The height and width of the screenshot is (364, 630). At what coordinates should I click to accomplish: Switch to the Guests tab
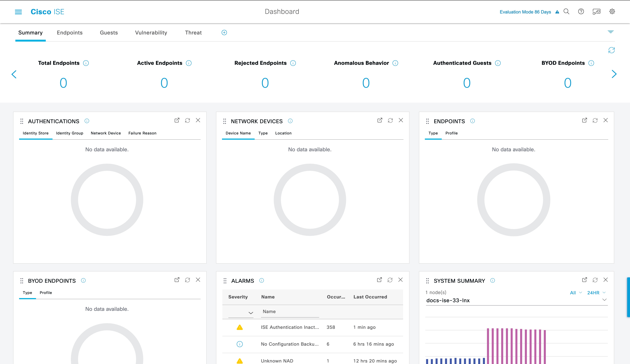pos(109,32)
